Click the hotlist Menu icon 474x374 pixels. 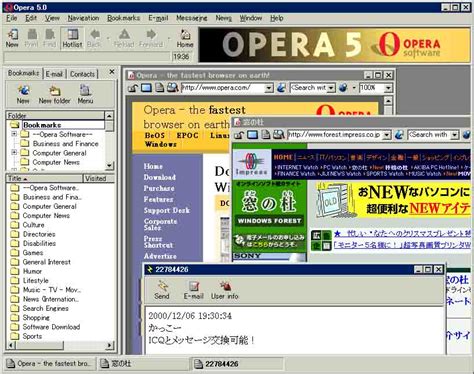pos(85,94)
